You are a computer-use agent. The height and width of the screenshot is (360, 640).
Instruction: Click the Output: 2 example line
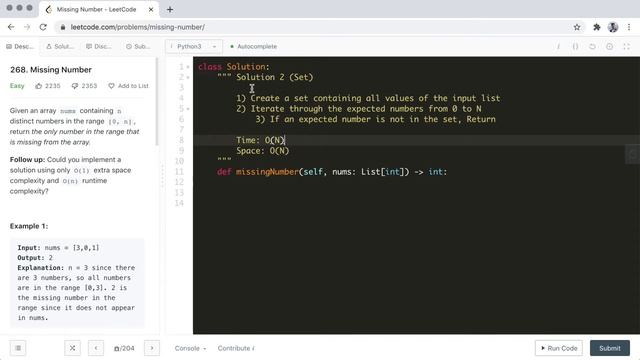click(35, 258)
